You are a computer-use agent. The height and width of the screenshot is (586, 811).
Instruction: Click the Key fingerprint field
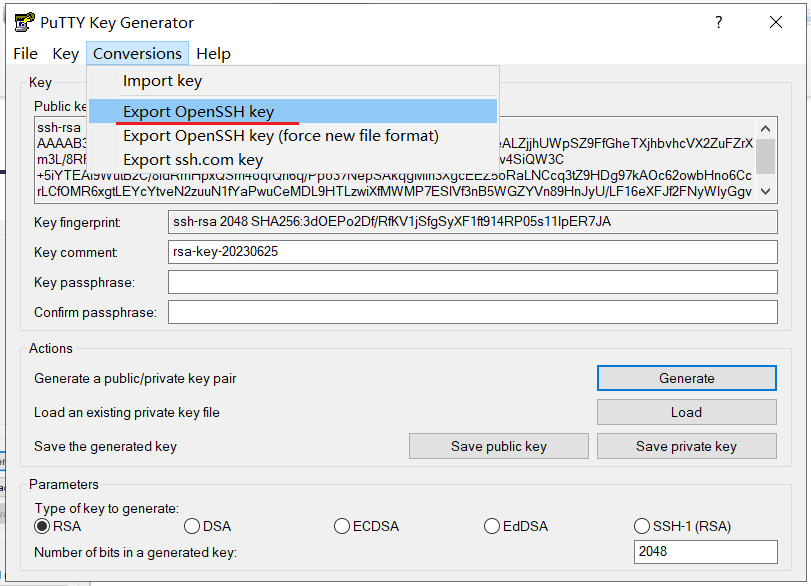pyautogui.click(x=473, y=222)
